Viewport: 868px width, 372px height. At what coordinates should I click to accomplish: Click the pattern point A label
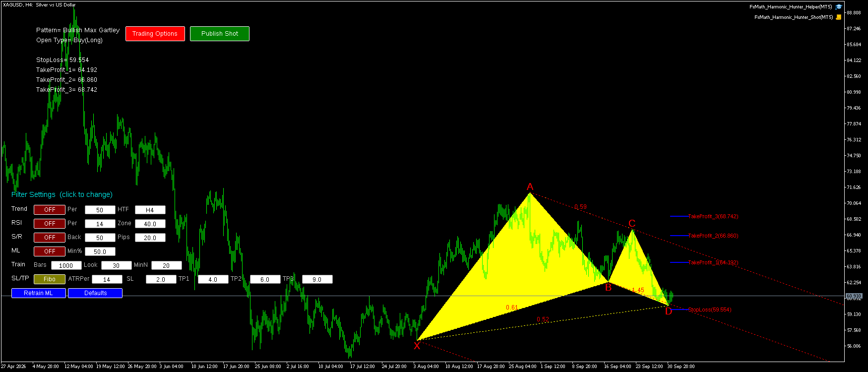(x=530, y=187)
